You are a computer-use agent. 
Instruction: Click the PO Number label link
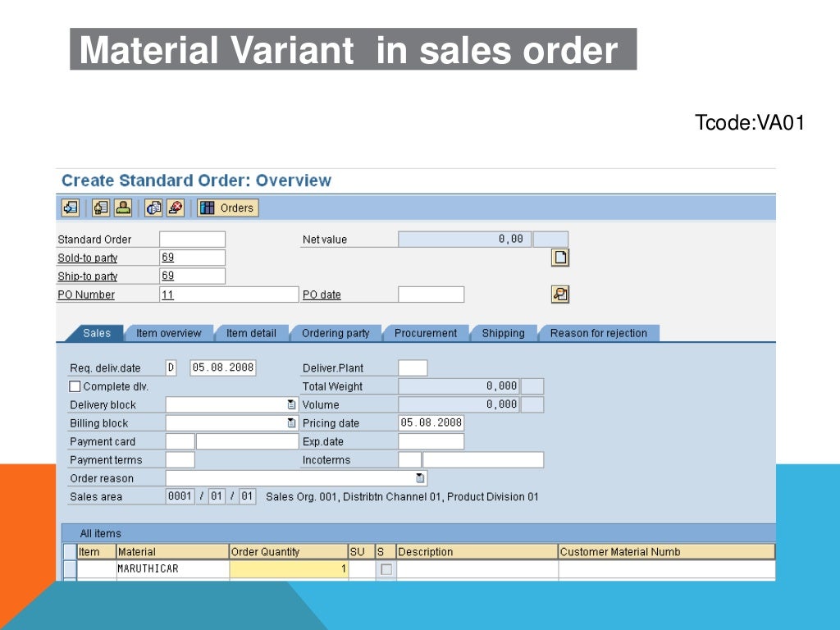85,294
